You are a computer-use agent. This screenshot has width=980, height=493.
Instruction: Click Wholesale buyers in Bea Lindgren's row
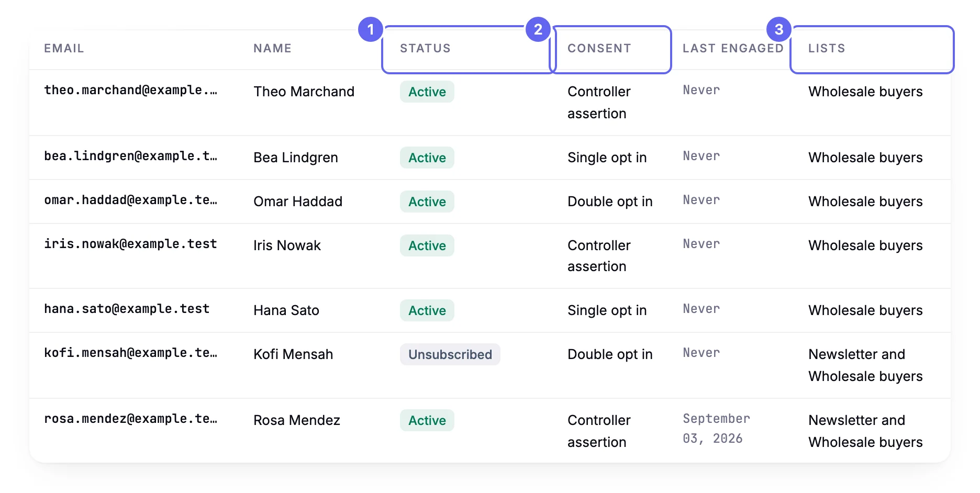[865, 158]
